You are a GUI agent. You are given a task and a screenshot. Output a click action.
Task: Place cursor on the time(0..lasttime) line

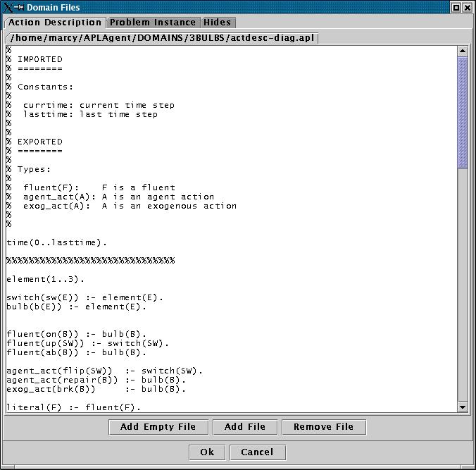click(58, 242)
